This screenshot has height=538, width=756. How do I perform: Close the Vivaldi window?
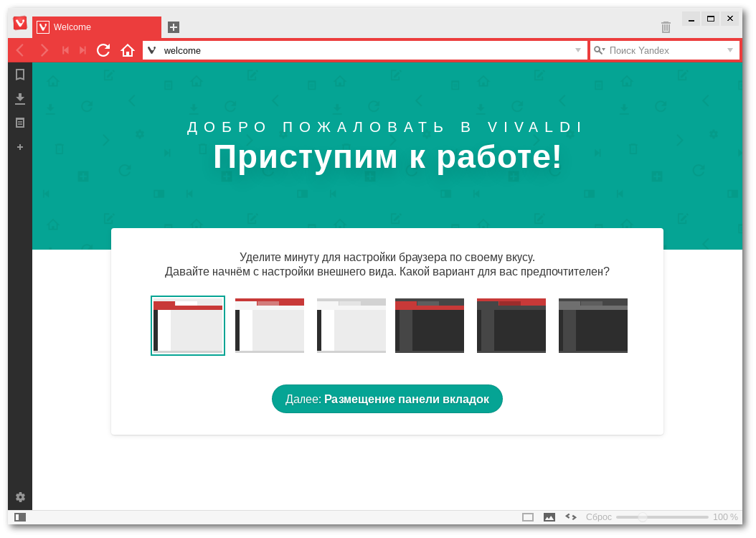point(730,19)
